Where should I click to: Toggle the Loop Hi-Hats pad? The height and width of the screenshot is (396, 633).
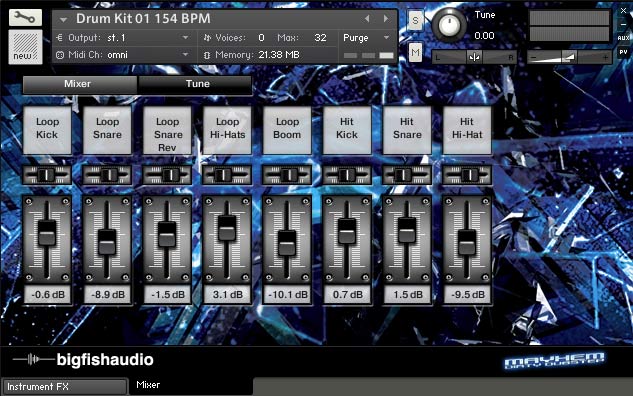pyautogui.click(x=227, y=130)
